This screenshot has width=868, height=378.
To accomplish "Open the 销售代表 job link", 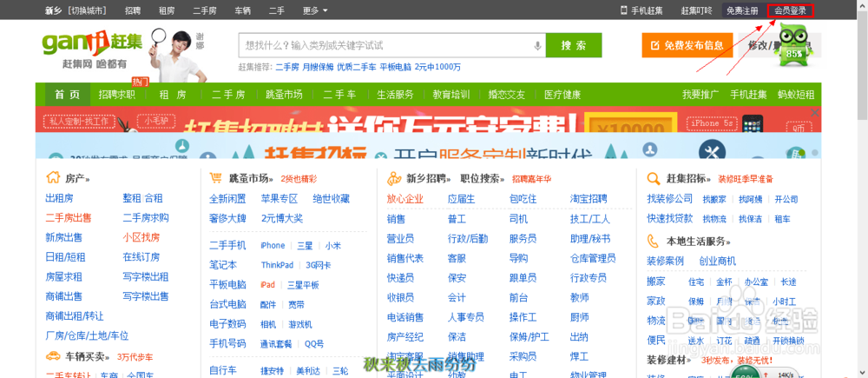I will tap(405, 258).
